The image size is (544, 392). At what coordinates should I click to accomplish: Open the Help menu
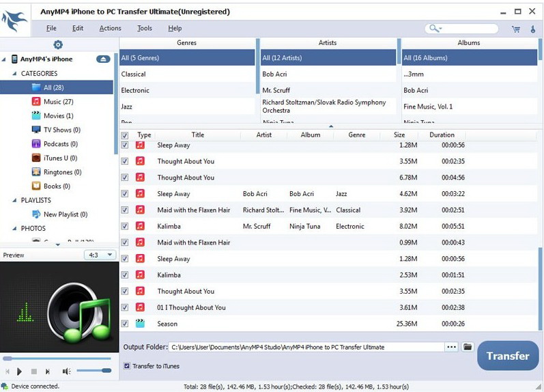[x=175, y=28]
